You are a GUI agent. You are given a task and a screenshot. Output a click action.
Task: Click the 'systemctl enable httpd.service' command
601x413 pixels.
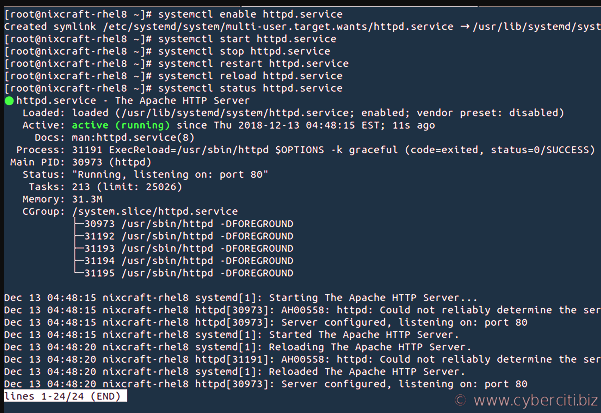250,15
